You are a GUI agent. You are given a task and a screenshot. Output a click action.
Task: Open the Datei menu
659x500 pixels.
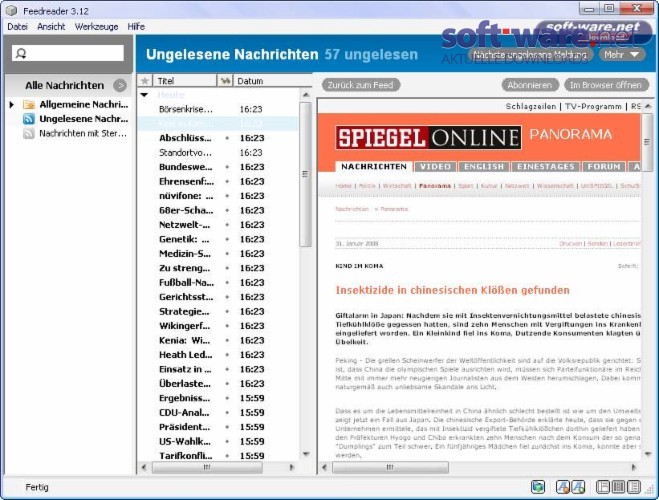point(17,27)
